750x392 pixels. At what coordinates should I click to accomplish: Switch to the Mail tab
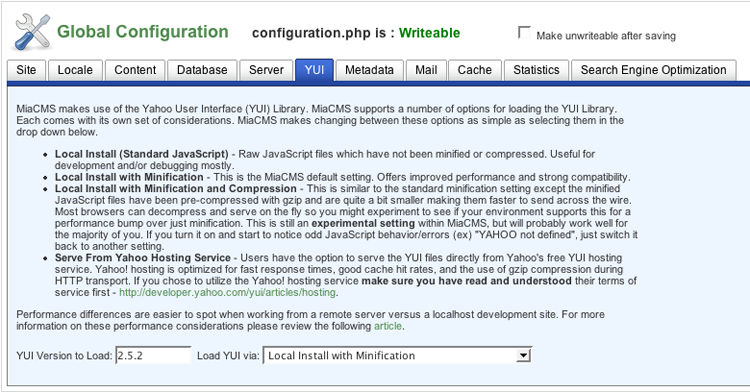pos(426,70)
